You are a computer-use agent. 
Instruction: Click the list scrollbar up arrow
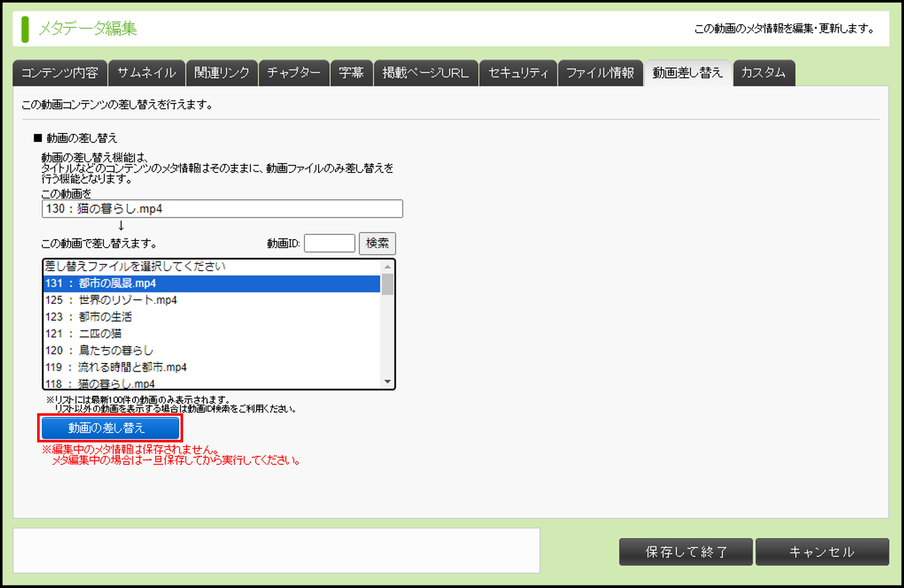(387, 267)
